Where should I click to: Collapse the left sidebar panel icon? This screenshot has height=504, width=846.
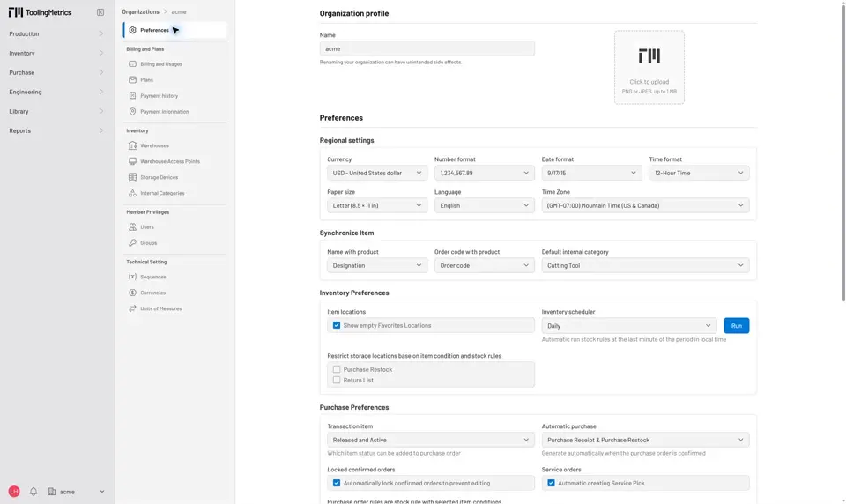(x=100, y=11)
